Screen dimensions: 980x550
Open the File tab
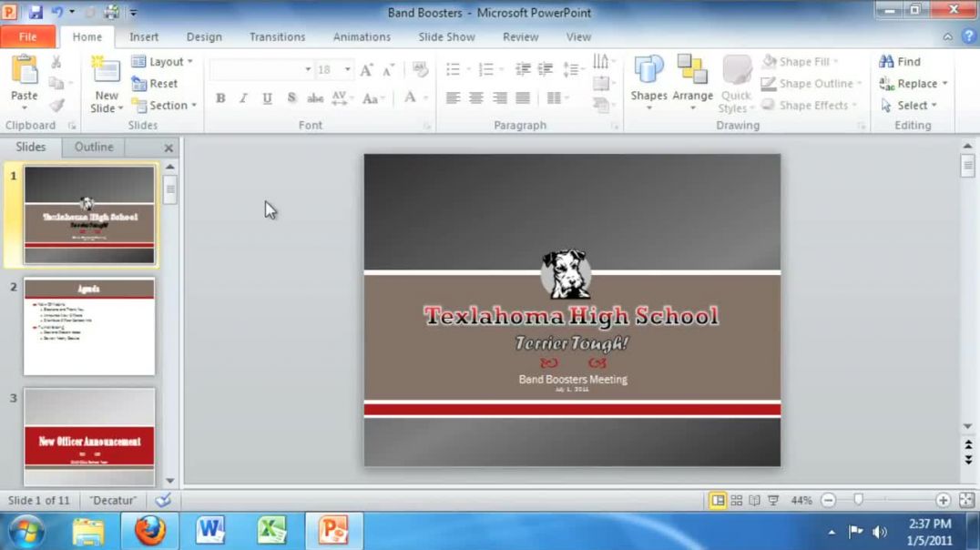(x=27, y=36)
